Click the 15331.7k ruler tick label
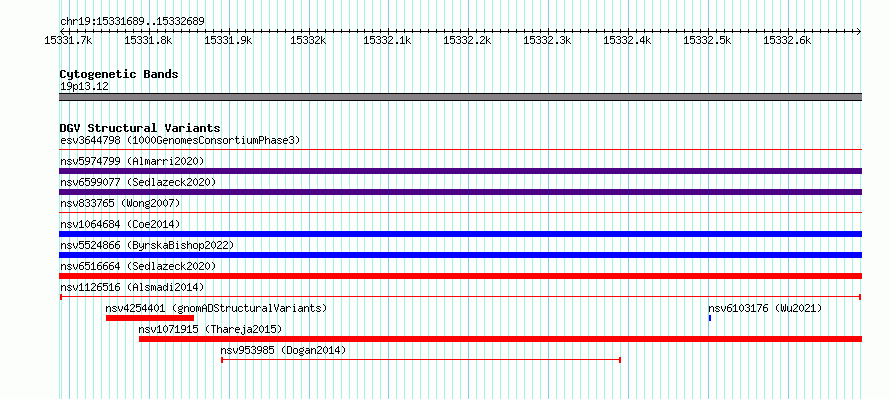 tap(69, 41)
